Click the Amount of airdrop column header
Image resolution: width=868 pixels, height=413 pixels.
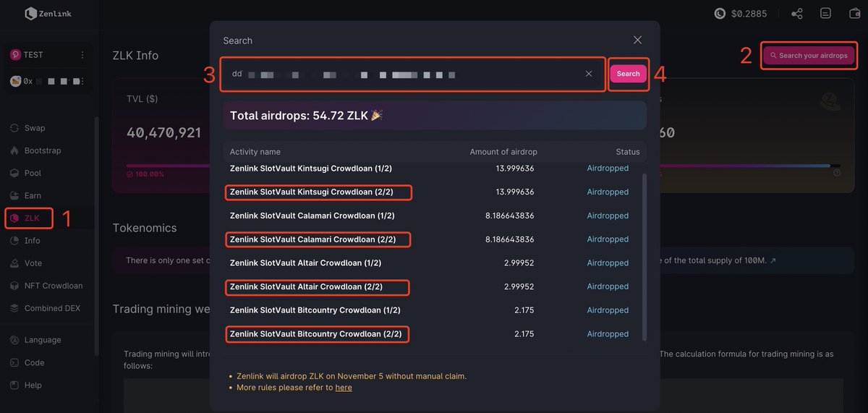(x=503, y=152)
